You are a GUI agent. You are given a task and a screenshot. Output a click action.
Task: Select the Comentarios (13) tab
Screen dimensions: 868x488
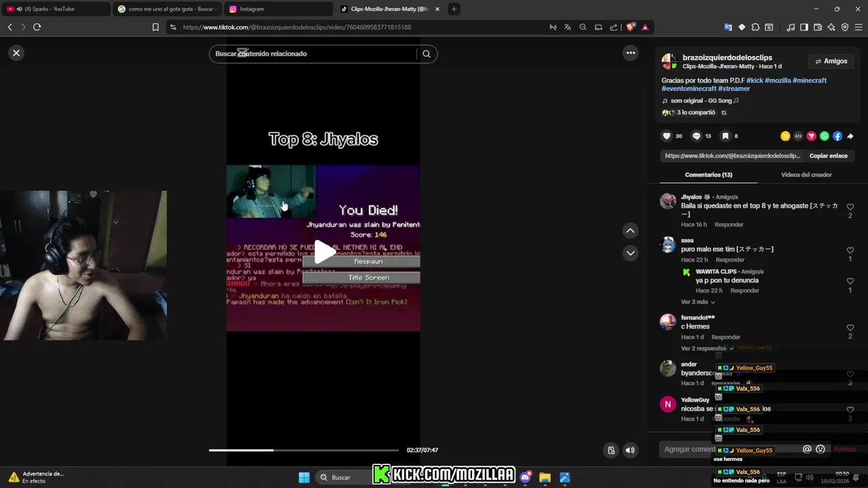[709, 175]
